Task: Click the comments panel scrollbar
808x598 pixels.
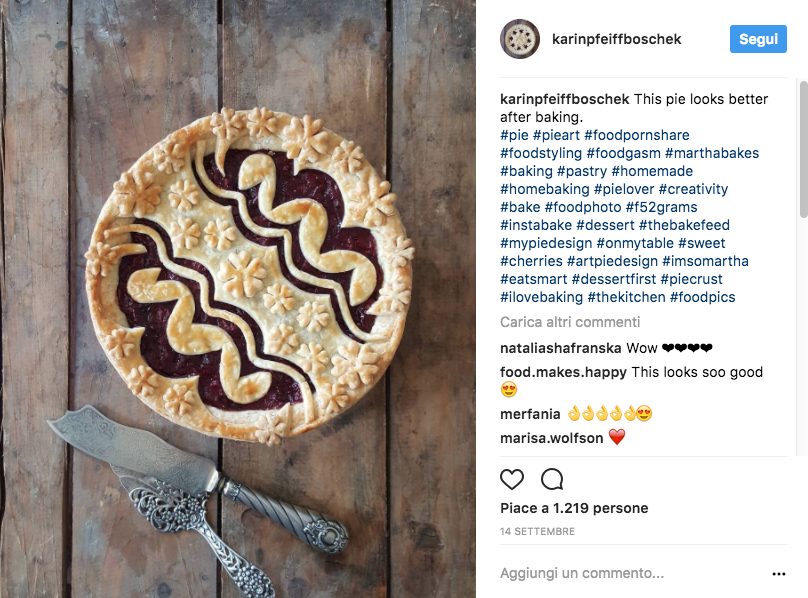Action: pos(803,149)
